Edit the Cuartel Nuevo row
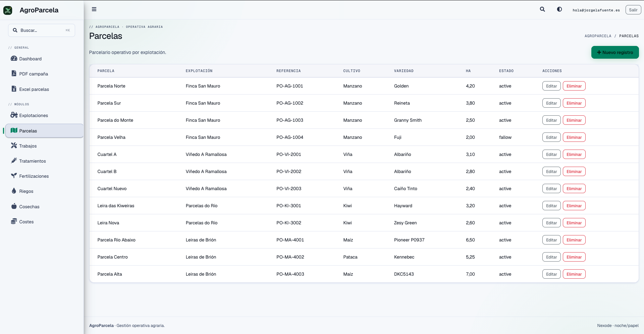Image resolution: width=644 pixels, height=334 pixels. point(551,188)
